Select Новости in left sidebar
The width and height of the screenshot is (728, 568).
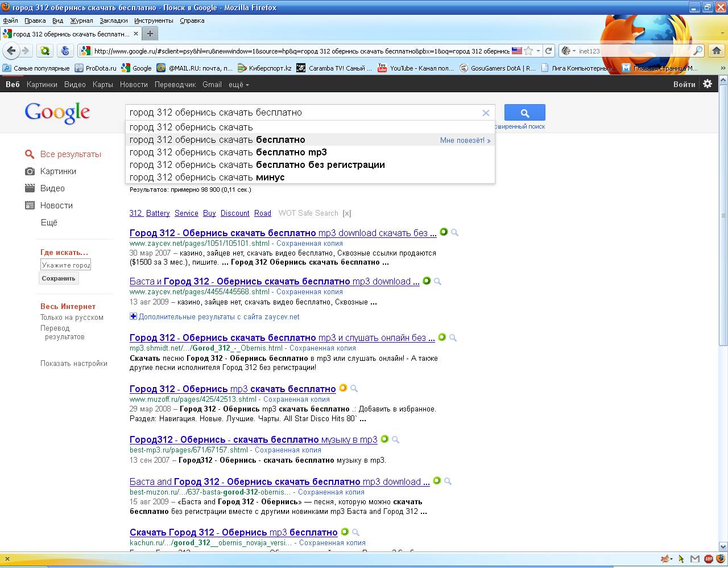point(56,205)
